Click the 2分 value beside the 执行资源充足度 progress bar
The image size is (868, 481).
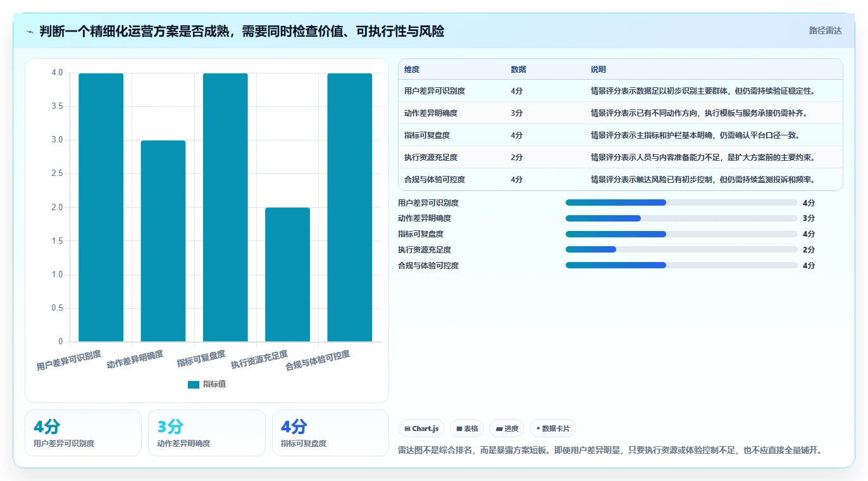(x=809, y=250)
